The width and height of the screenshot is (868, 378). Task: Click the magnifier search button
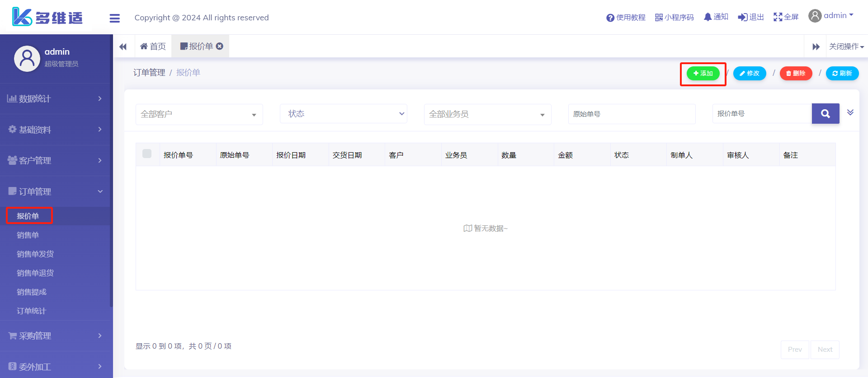pos(825,114)
